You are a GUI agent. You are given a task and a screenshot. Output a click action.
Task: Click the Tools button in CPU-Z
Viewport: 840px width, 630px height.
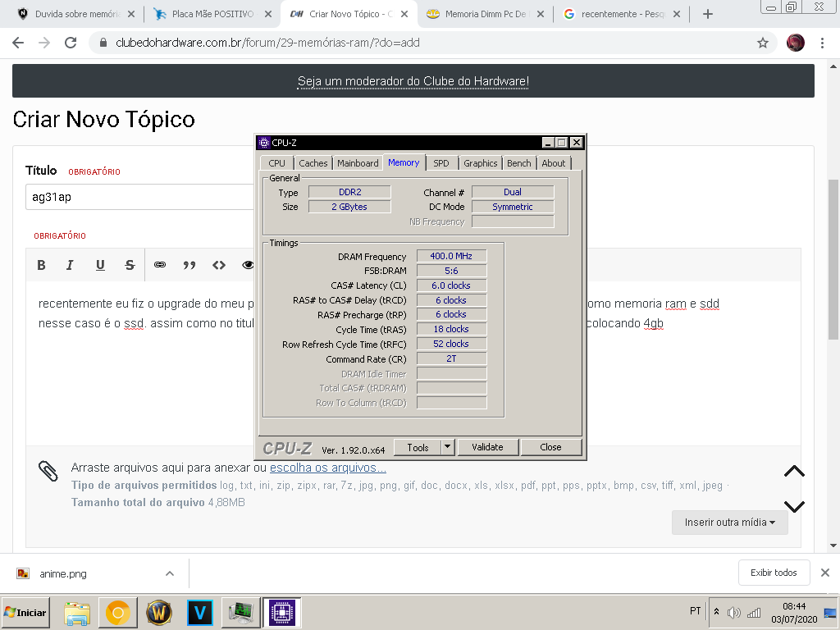[x=418, y=447]
